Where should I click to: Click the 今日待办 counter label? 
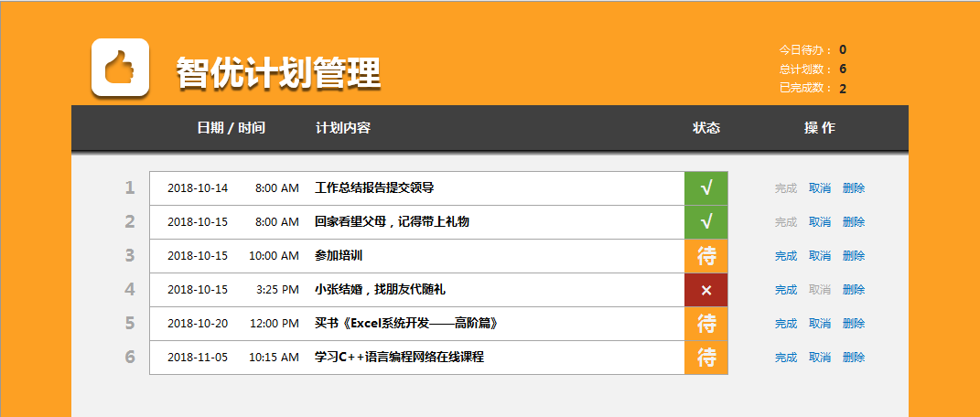(805, 50)
